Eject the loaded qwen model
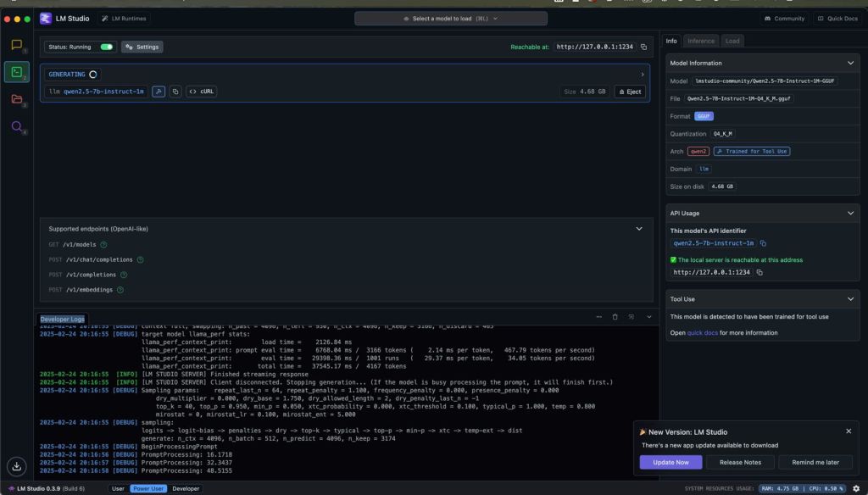868x495 pixels. 630,92
